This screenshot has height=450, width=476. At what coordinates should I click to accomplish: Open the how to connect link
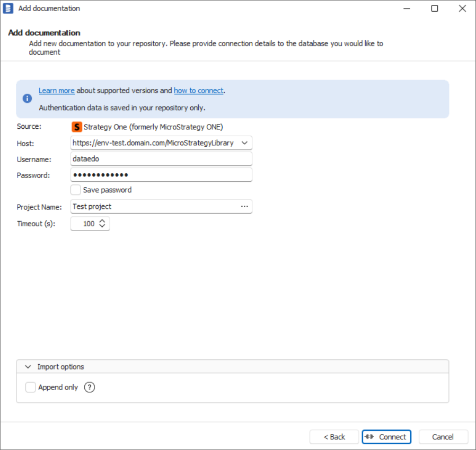coord(198,91)
